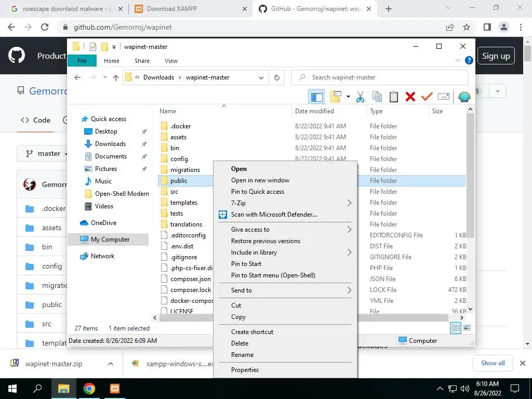Click the Search wapinet-master field

click(380, 77)
